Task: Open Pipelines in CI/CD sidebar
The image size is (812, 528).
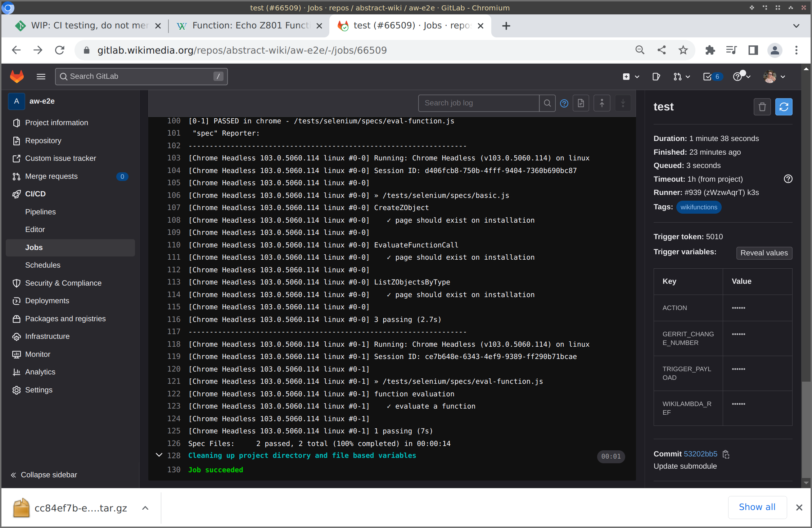Action: pyautogui.click(x=40, y=212)
